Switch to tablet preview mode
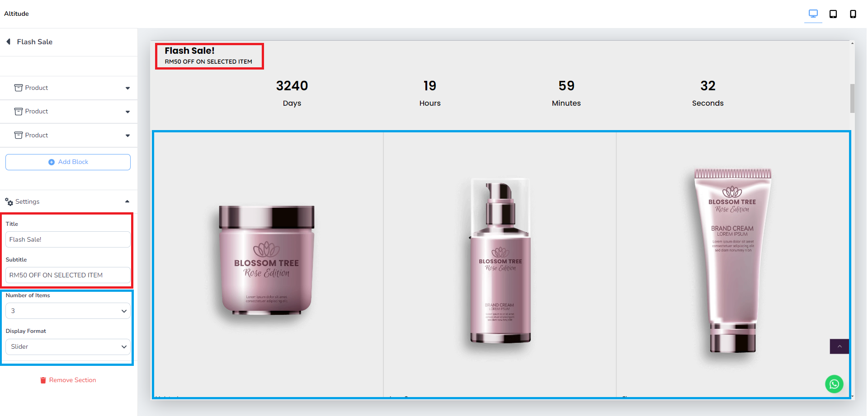 [x=833, y=14]
